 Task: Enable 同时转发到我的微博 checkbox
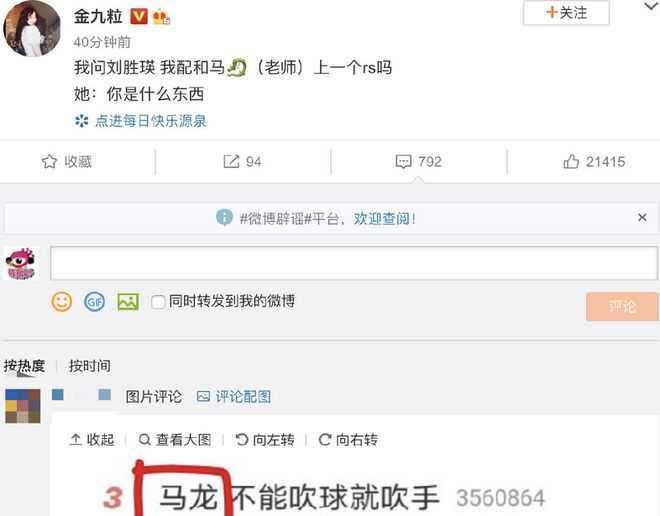(x=158, y=302)
